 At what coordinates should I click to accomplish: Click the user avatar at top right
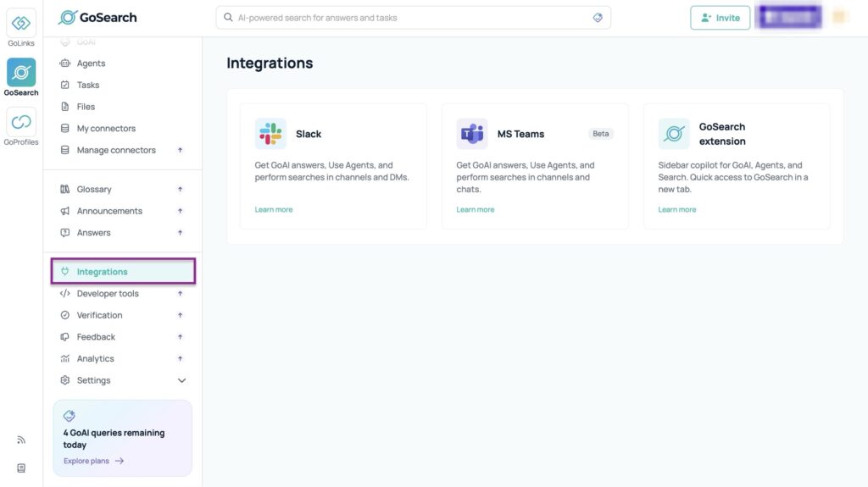coord(839,17)
